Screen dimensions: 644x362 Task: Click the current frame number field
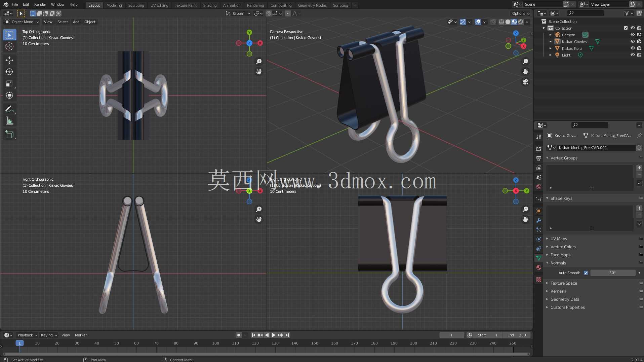(x=451, y=335)
